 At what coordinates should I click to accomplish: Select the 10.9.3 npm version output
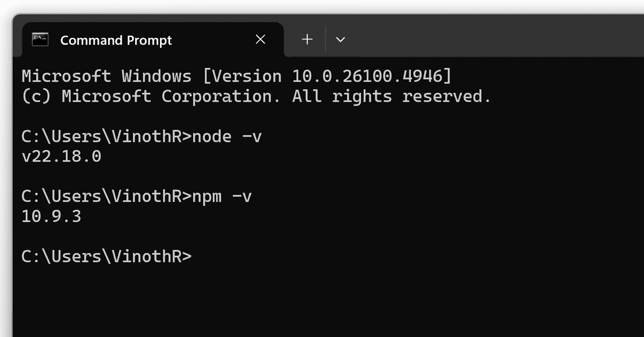[51, 216]
